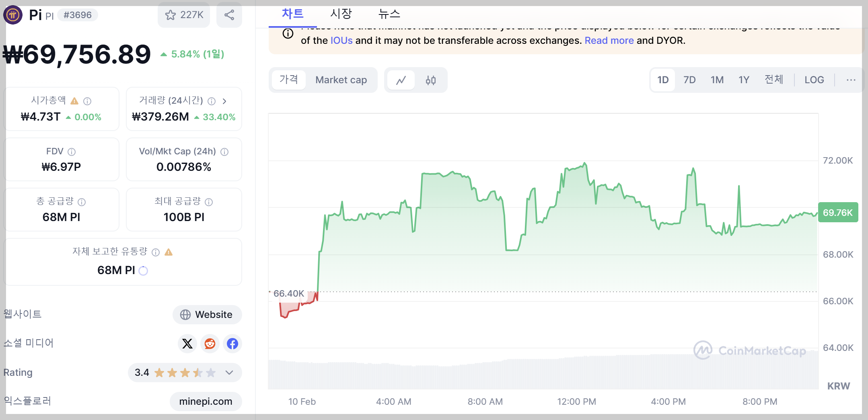Image resolution: width=868 pixels, height=420 pixels.
Task: Click the 12:00 PM time axis label
Action: pyautogui.click(x=576, y=402)
